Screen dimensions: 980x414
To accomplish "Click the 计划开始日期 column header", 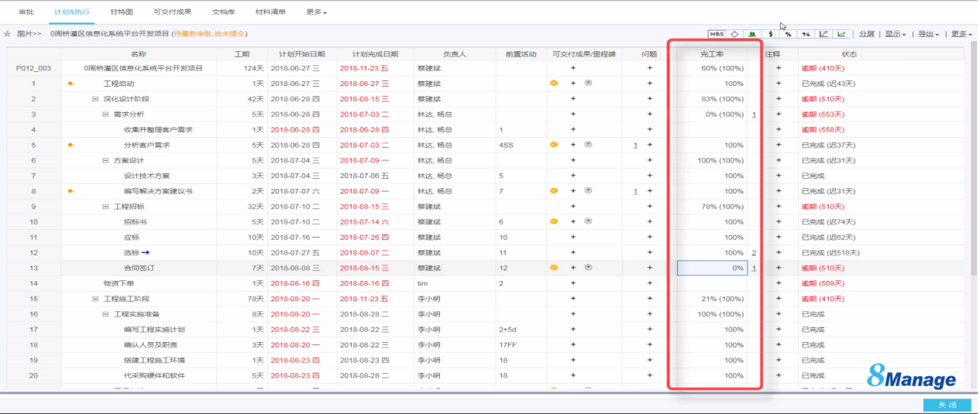I will [x=302, y=54].
